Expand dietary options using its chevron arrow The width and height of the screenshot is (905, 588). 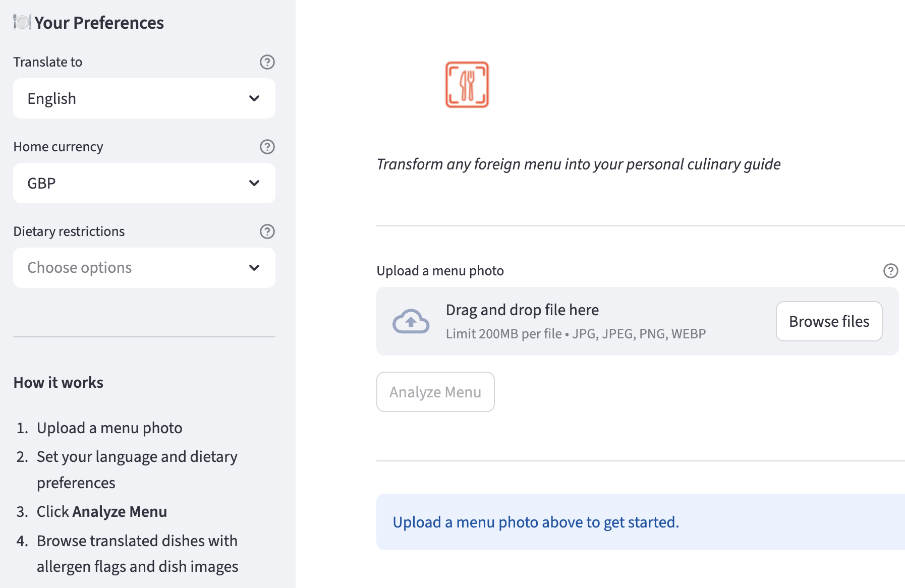pos(254,268)
